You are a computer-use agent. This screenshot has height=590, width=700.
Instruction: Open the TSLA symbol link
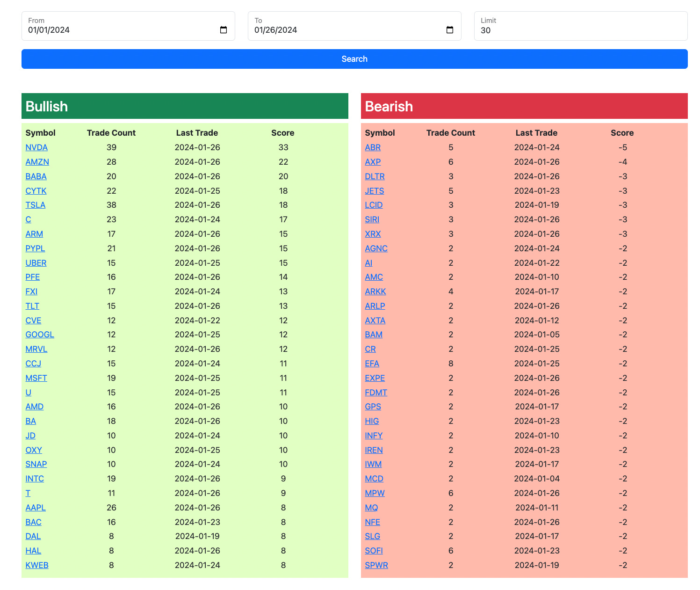(x=36, y=205)
